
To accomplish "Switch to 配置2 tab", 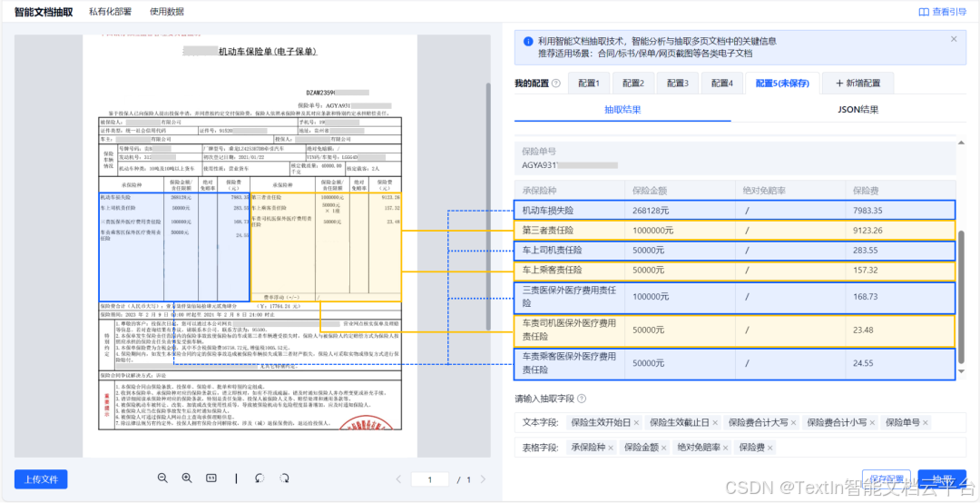I will (633, 84).
